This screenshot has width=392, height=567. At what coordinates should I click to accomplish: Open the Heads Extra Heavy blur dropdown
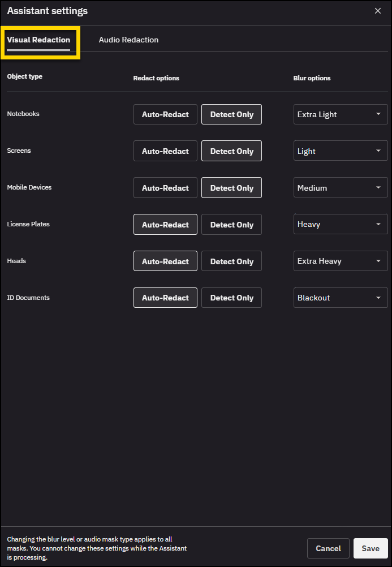(340, 261)
